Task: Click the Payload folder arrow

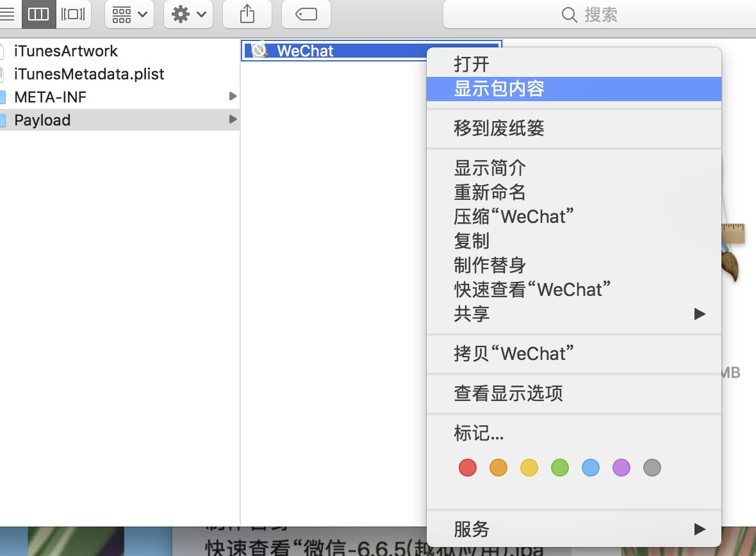Action: pos(233,119)
